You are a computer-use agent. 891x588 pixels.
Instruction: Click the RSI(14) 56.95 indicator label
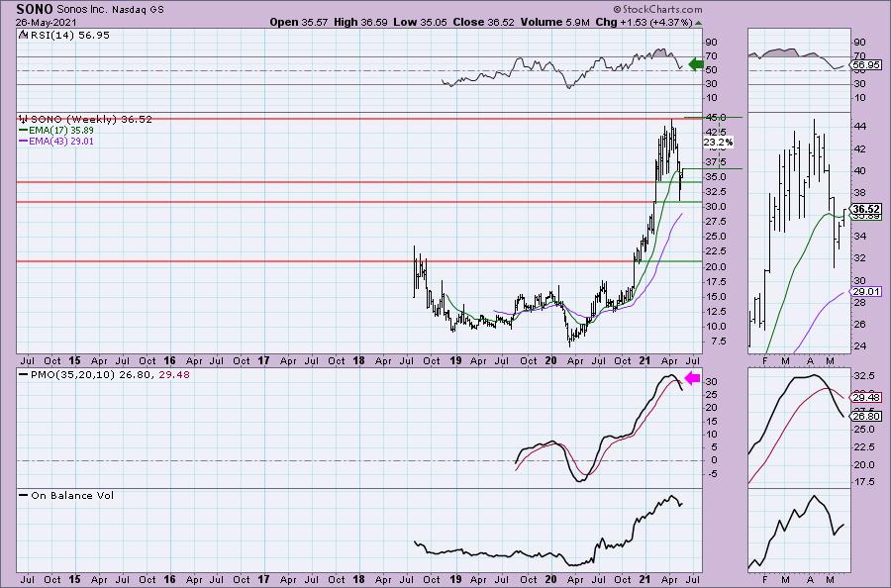(x=68, y=35)
